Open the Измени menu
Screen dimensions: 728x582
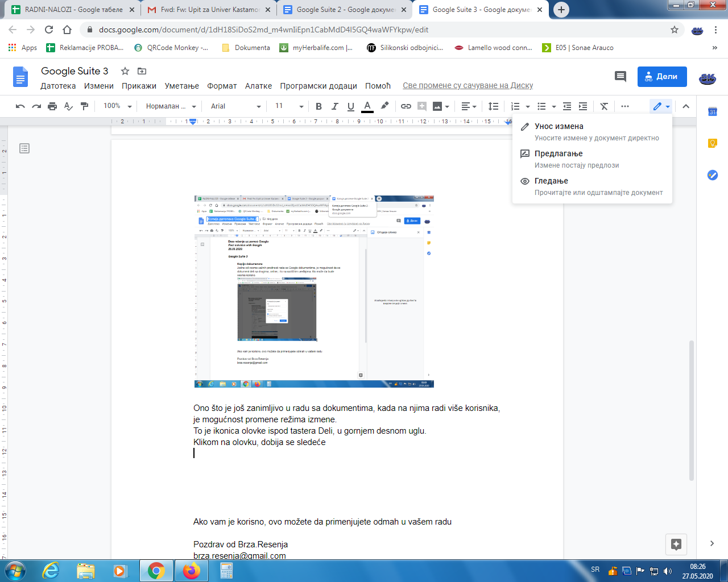click(99, 86)
